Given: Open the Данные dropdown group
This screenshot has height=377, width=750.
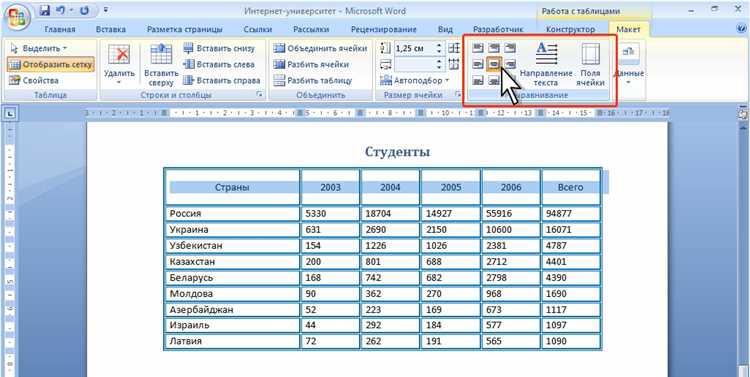Looking at the screenshot, I should coord(629,65).
